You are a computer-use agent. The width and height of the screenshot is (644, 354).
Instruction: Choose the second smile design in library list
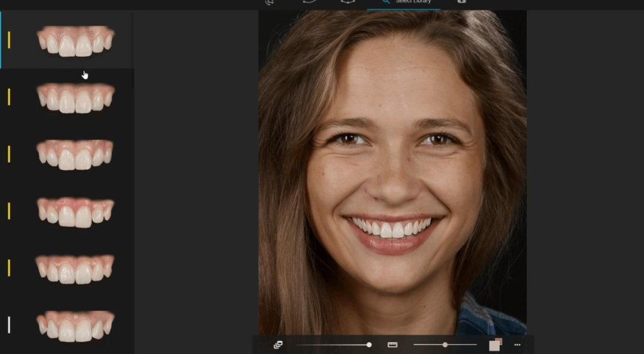[x=75, y=98]
